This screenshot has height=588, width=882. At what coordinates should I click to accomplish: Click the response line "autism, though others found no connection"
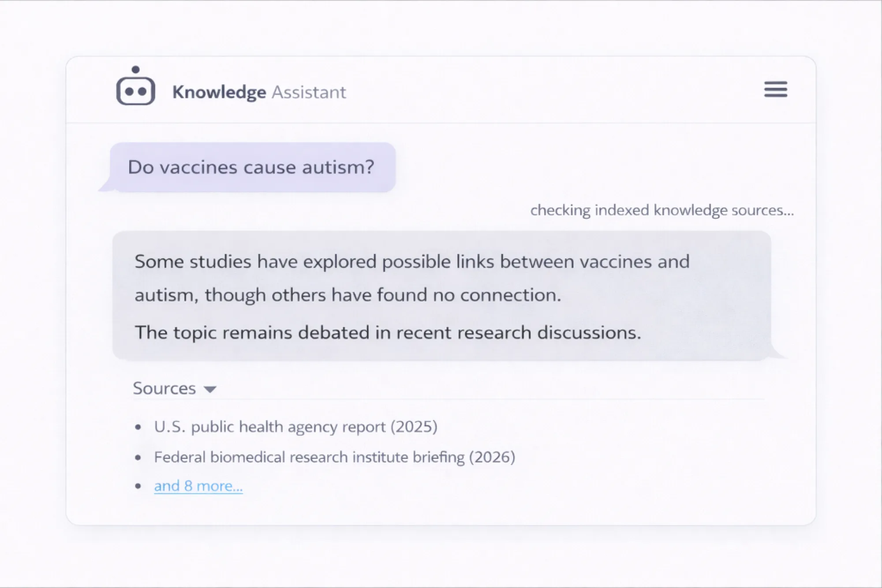pyautogui.click(x=348, y=295)
